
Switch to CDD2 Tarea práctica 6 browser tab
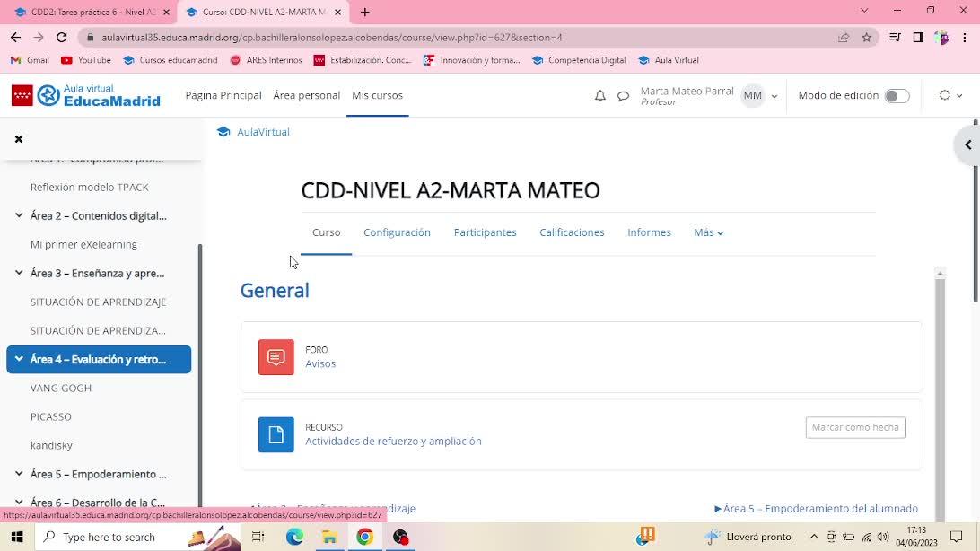pyautogui.click(x=92, y=12)
